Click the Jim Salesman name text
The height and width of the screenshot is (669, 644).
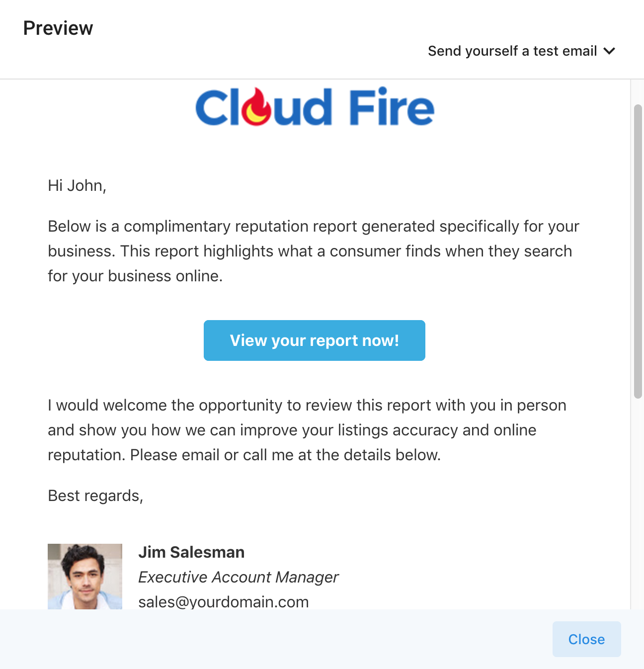191,552
